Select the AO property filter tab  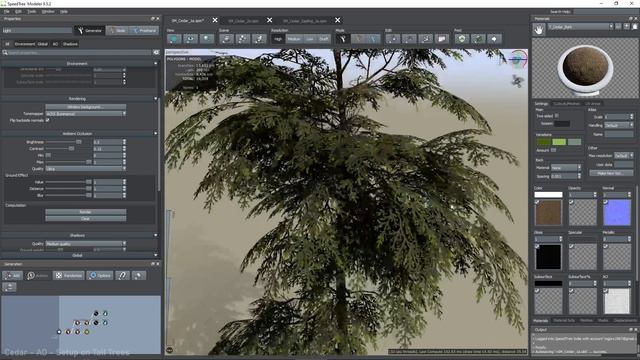click(x=55, y=44)
